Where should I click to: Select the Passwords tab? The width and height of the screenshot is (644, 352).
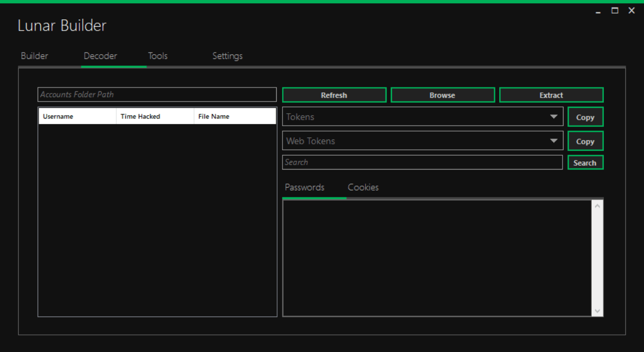[x=305, y=187]
